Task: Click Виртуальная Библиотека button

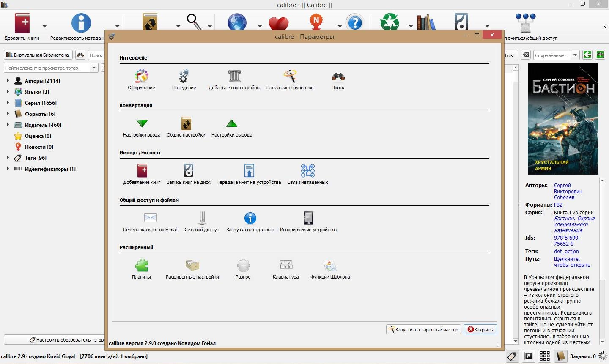Action: pyautogui.click(x=38, y=55)
